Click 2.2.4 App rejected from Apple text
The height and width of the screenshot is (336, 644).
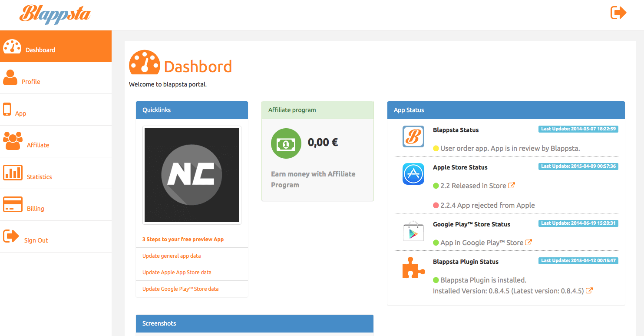pos(487,205)
